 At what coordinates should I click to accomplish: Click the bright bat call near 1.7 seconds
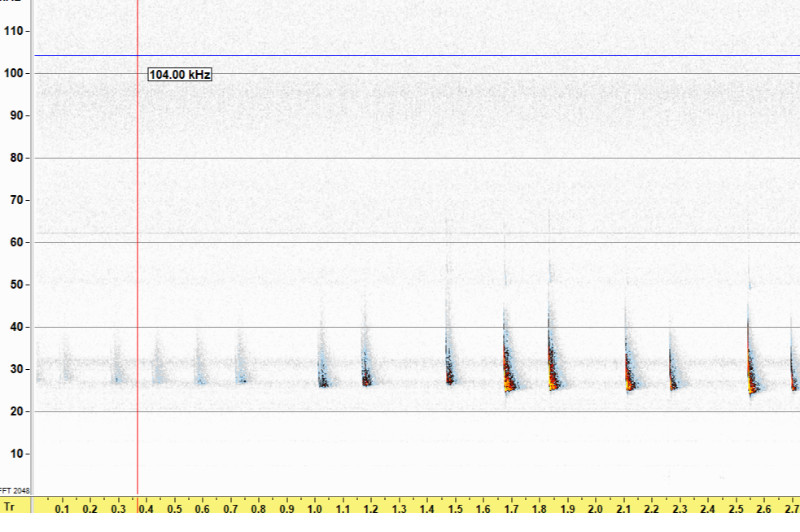click(509, 370)
